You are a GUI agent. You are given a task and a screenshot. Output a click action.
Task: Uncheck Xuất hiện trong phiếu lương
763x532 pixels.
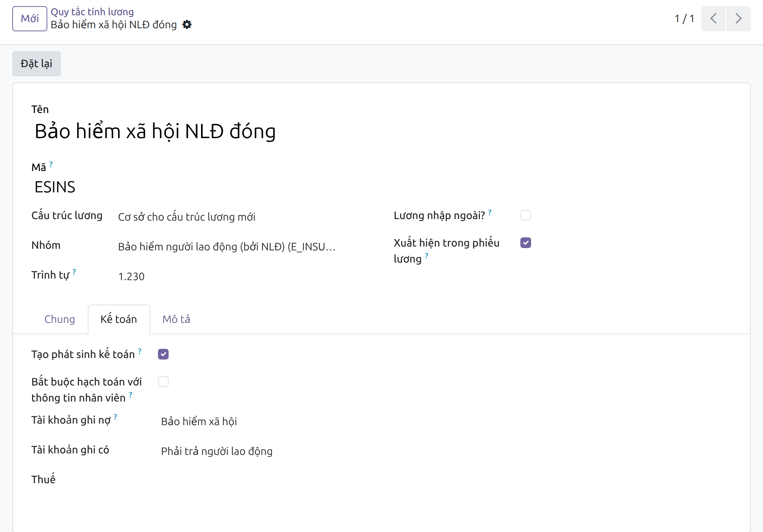(526, 243)
